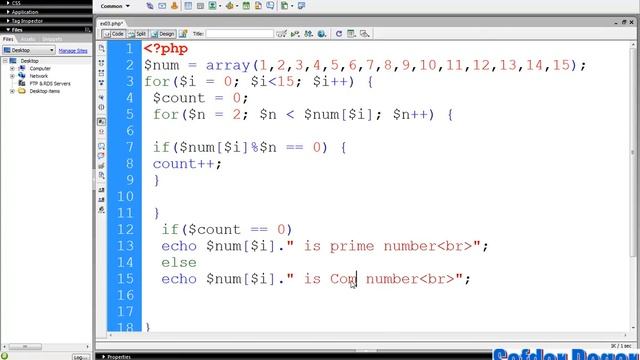Expand the Application panel group

[8, 12]
